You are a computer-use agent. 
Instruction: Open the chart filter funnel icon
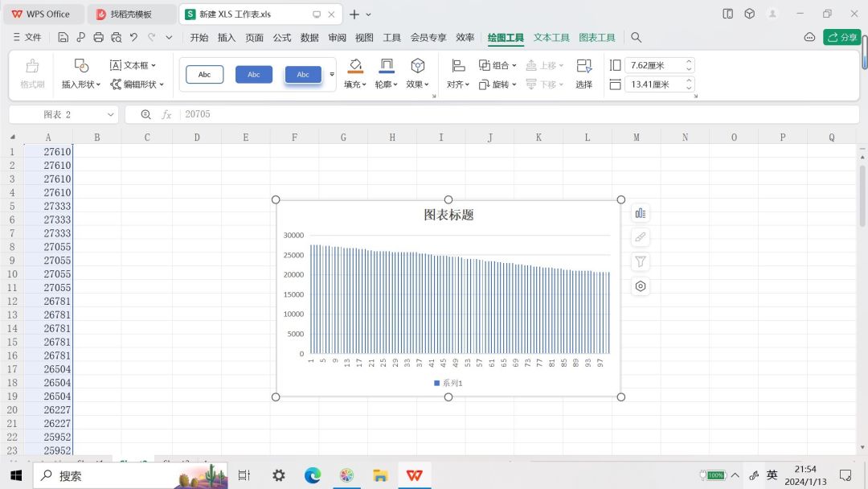click(x=641, y=261)
